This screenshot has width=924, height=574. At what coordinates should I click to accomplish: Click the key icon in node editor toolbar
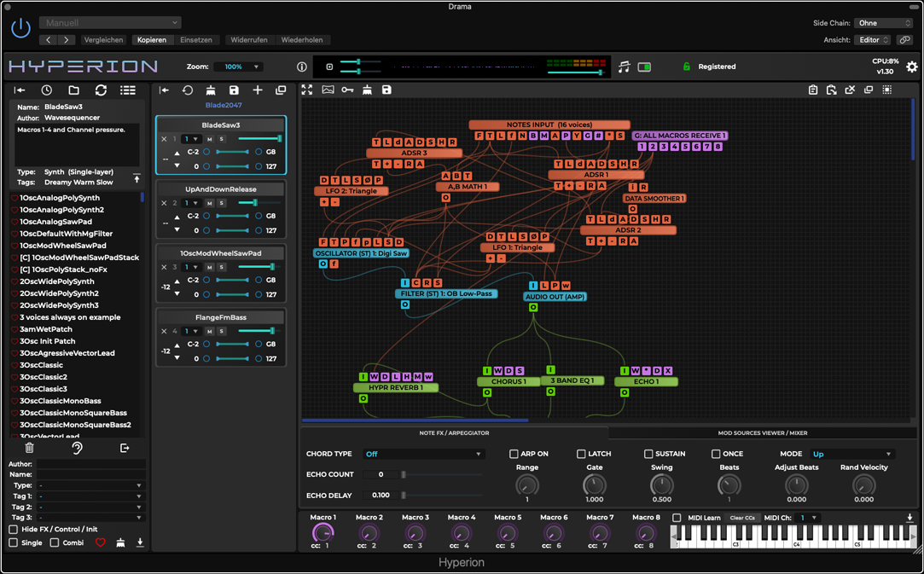(x=347, y=90)
